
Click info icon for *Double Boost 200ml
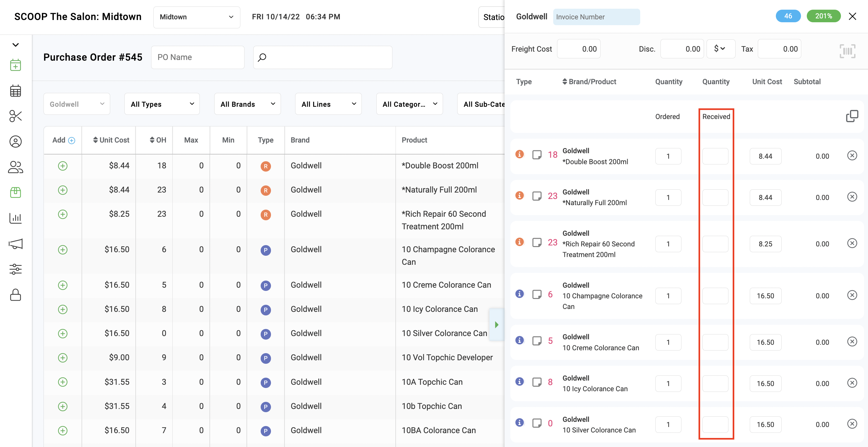520,154
